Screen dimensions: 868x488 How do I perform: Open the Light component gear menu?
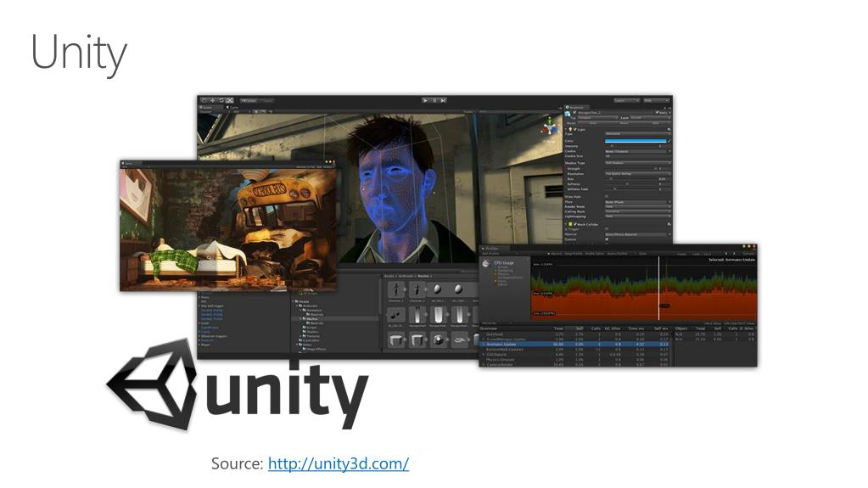click(x=669, y=130)
